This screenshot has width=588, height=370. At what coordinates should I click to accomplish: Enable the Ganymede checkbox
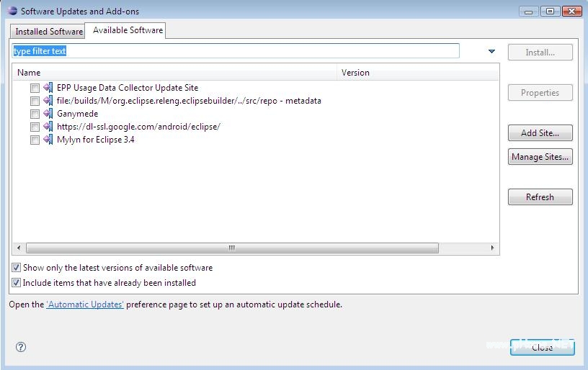point(35,114)
